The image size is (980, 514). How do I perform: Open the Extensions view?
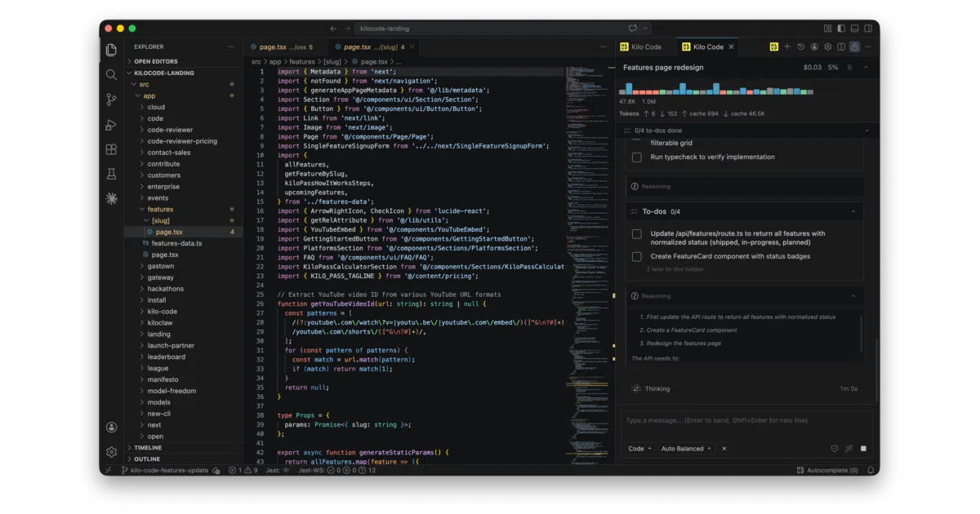tap(111, 149)
